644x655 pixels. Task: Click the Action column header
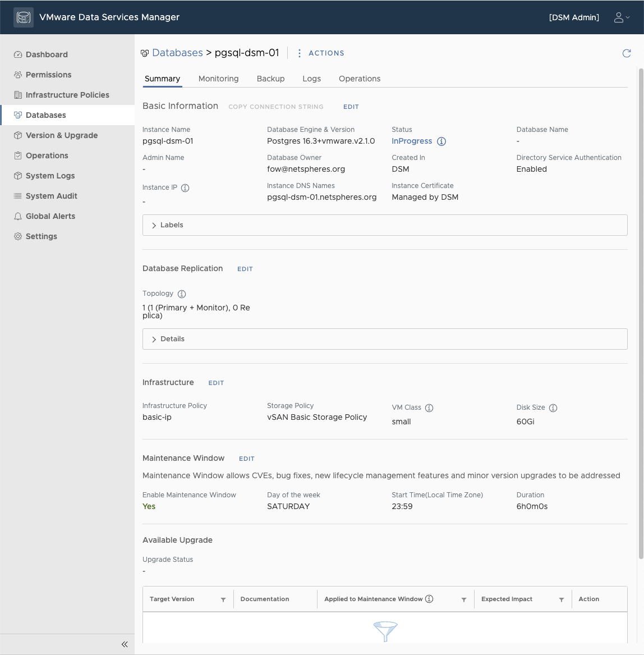pos(589,599)
